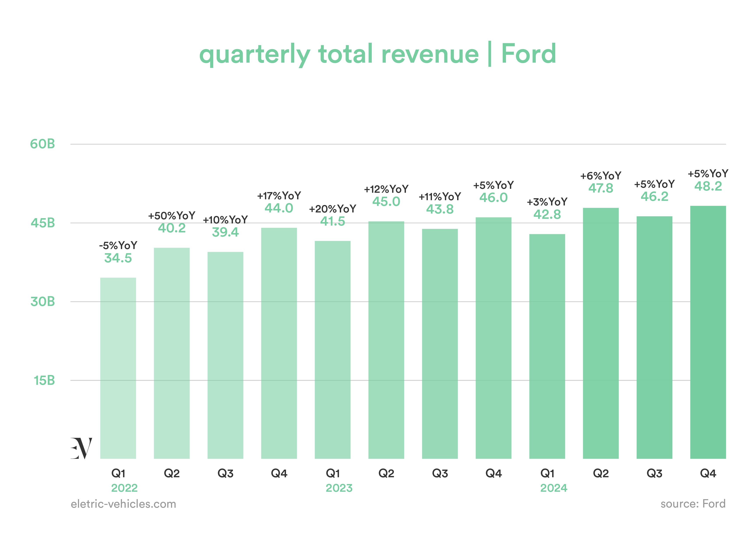The height and width of the screenshot is (548, 756).
Task: Click the Q1 2022 revenue bar
Action: coord(118,368)
